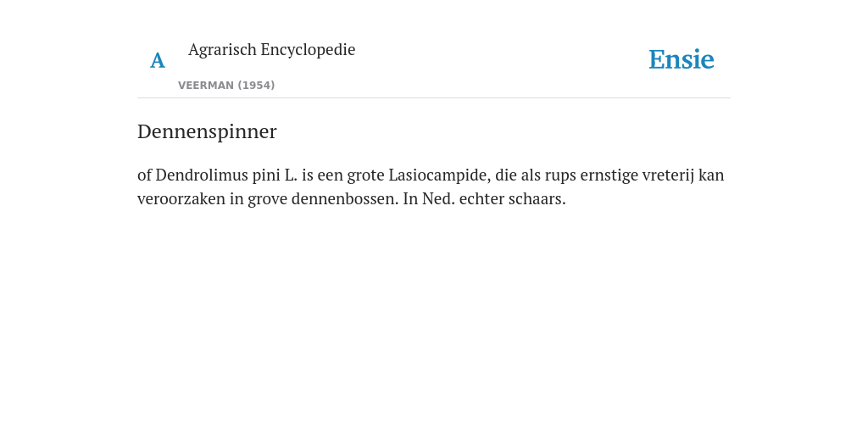Open the Agrarisch Encyclopedie title link
868x434 pixels.
271,50
